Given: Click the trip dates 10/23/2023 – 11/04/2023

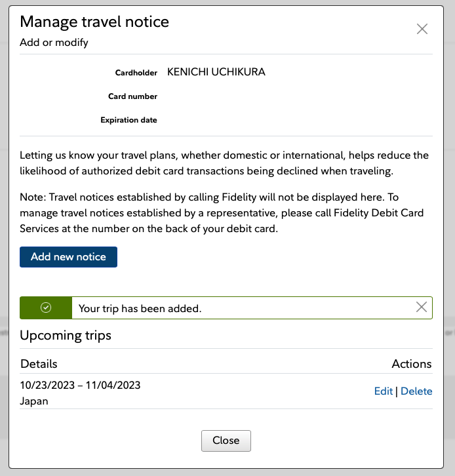Looking at the screenshot, I should click(80, 386).
